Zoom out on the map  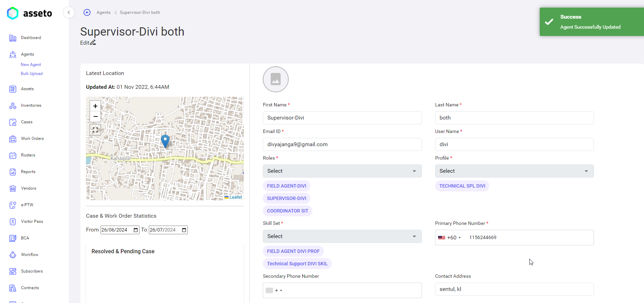point(95,116)
